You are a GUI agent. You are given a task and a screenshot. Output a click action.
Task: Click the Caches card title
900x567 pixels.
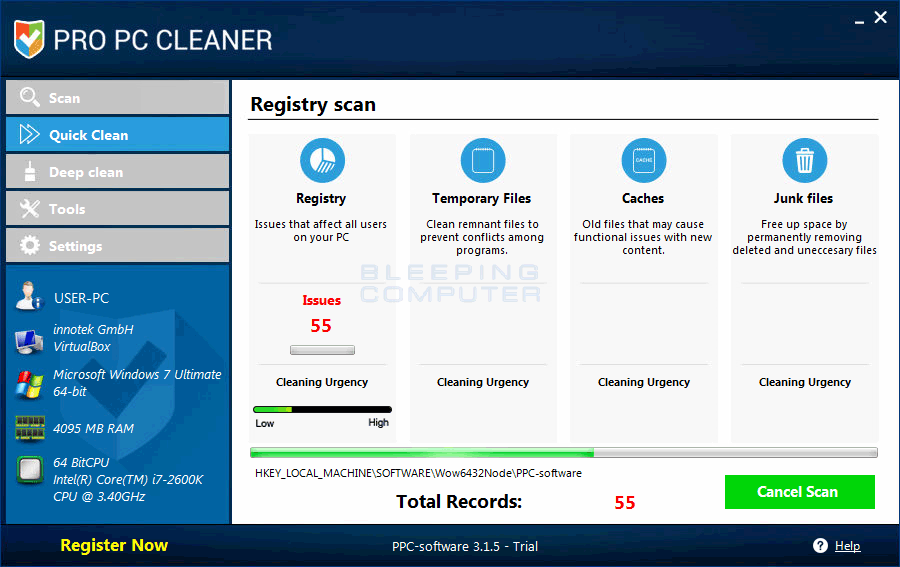coord(643,199)
